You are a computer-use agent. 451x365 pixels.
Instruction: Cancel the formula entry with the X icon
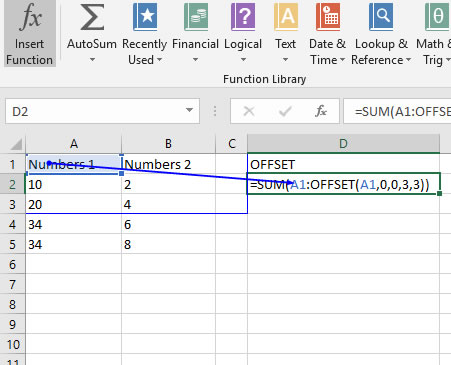(x=249, y=111)
